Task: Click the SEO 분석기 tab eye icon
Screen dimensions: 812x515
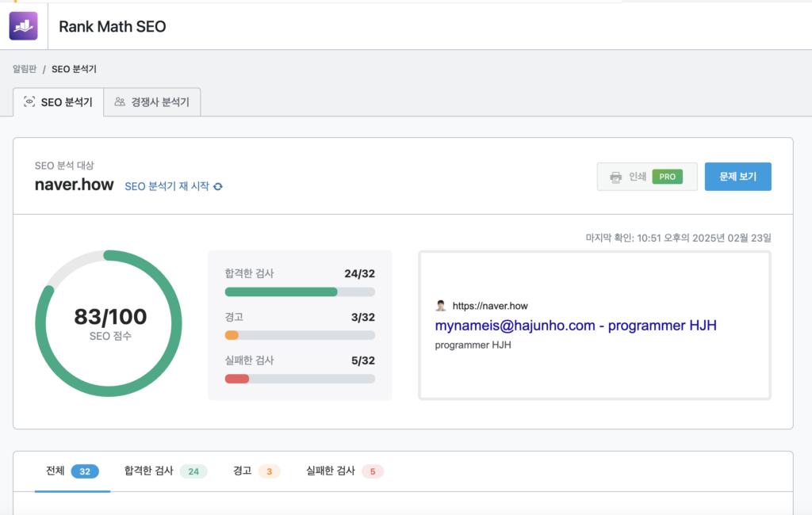Action: tap(29, 102)
